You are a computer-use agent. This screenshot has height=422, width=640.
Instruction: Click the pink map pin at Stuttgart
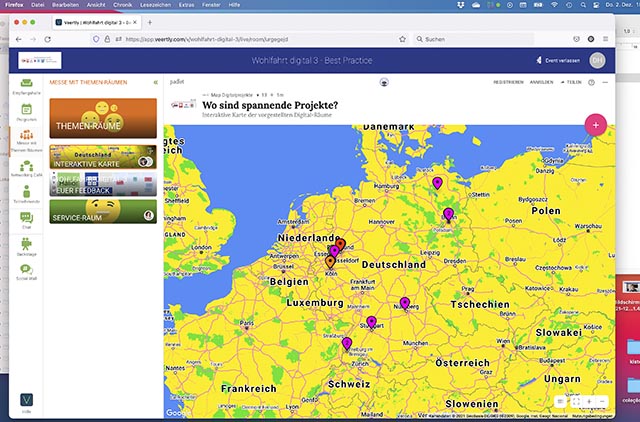click(x=371, y=322)
